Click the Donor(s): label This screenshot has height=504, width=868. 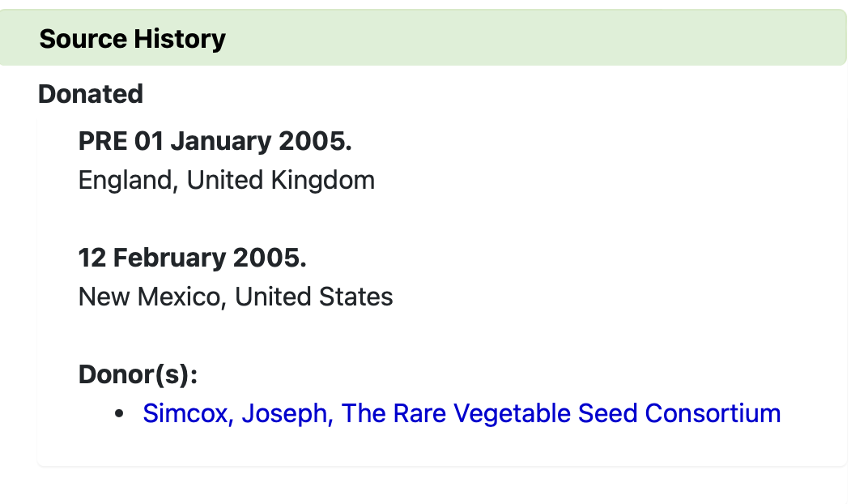tap(138, 374)
